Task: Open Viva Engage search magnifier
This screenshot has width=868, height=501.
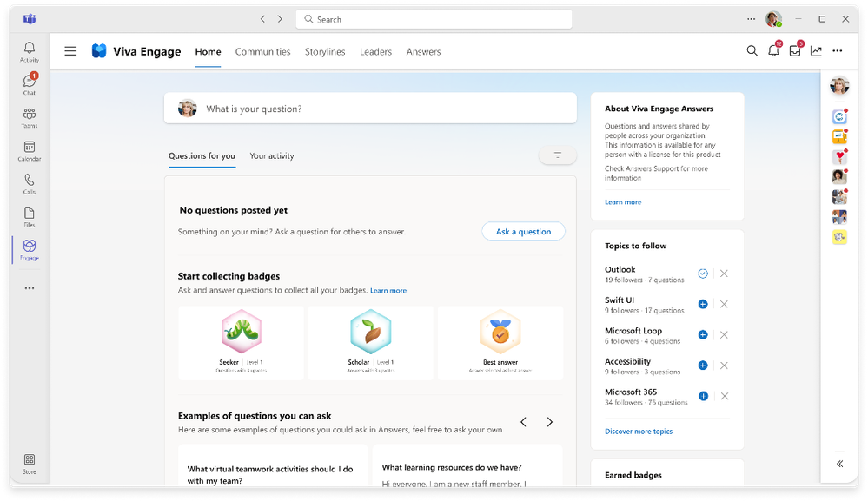Action: pos(752,51)
